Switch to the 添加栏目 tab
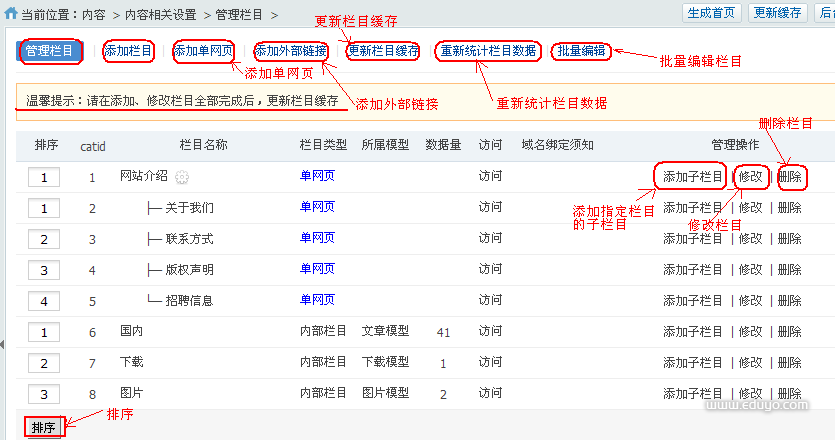The image size is (835, 440). pyautogui.click(x=129, y=51)
